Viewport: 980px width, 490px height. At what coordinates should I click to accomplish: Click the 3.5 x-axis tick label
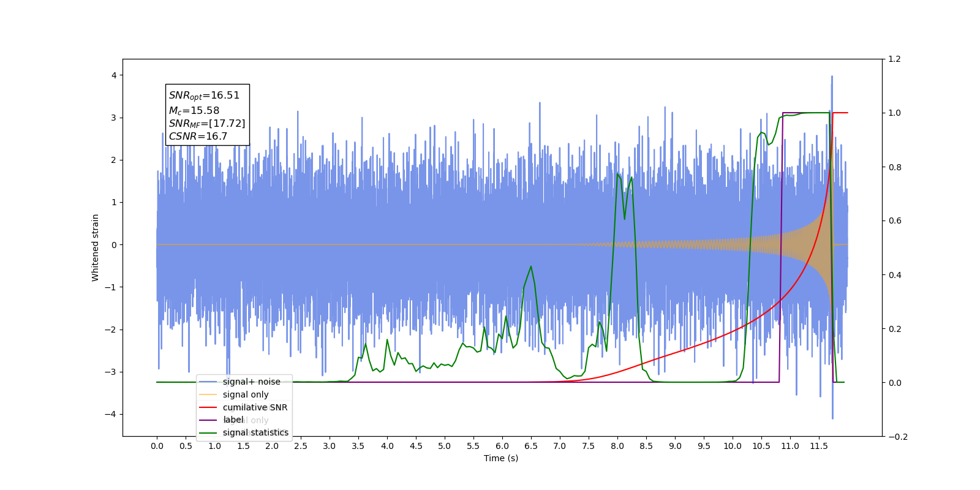[x=358, y=446]
